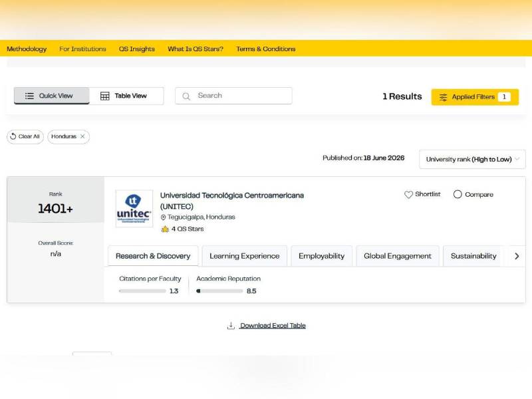The width and height of the screenshot is (532, 399).
Task: Open the QS Insights menu item
Action: [137, 49]
